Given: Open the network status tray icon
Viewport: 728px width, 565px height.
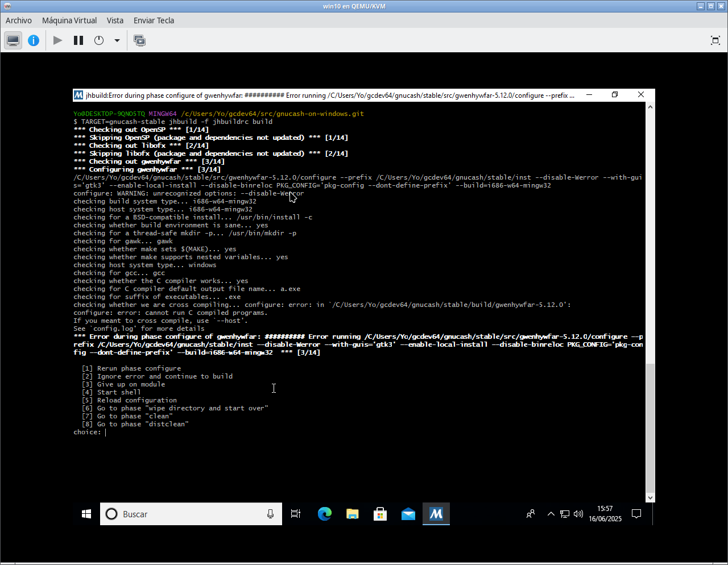Looking at the screenshot, I should (564, 514).
